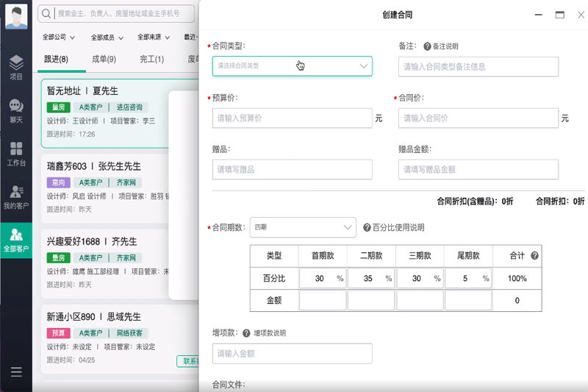Click 量房 tag on 夏先生 card
This screenshot has height=392, width=588.
coord(59,107)
